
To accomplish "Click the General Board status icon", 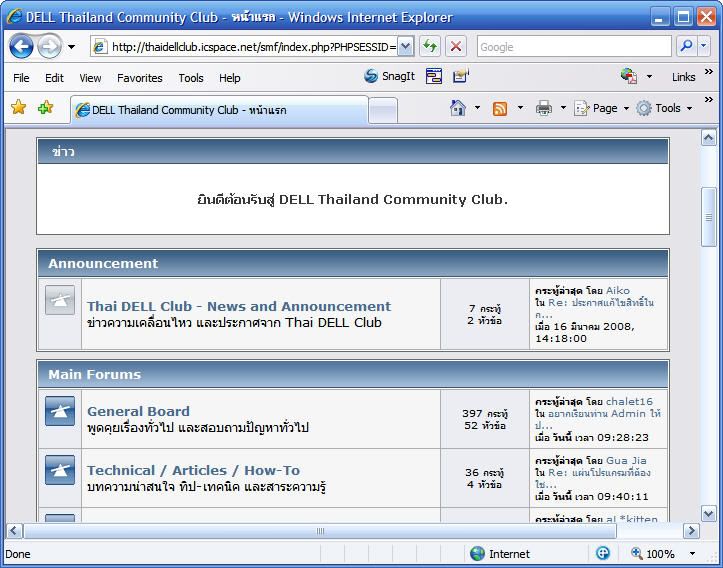I will [x=60, y=411].
